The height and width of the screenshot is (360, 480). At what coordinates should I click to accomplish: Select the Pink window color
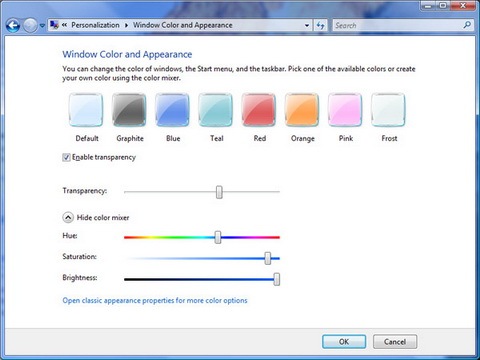pos(345,110)
